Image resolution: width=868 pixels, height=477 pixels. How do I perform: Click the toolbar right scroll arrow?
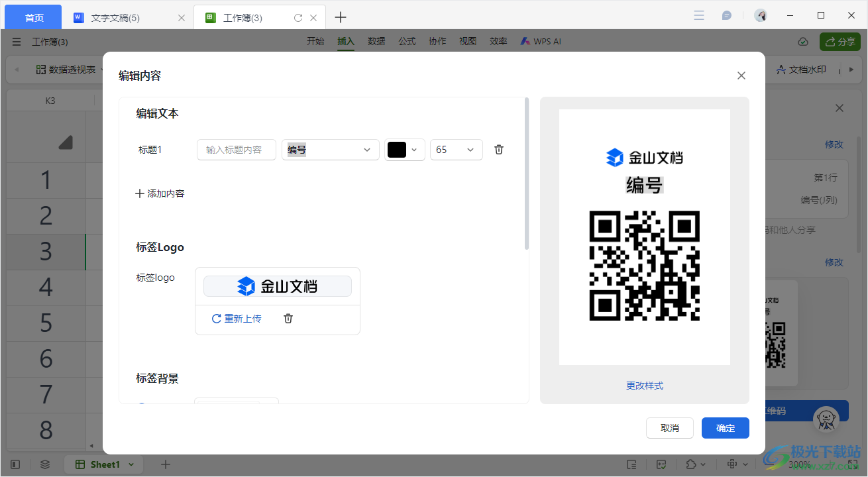point(851,70)
